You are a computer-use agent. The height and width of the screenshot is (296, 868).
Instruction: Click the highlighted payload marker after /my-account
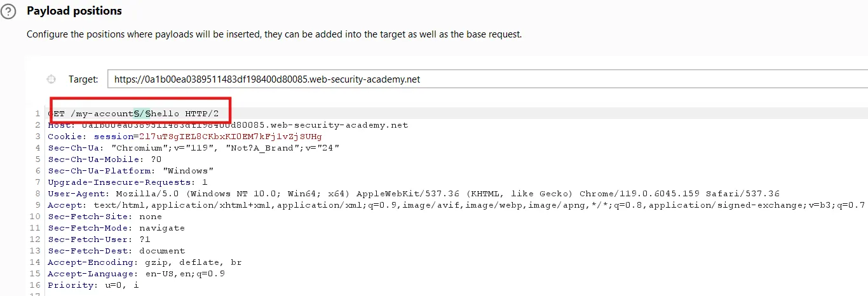point(142,114)
